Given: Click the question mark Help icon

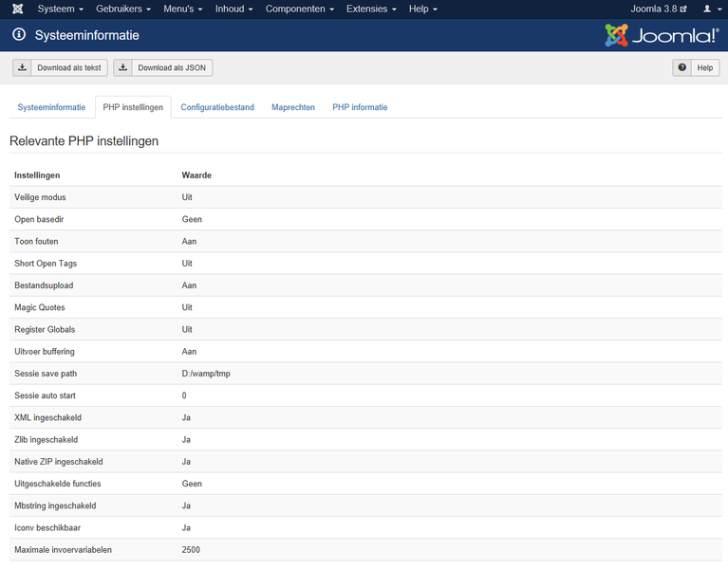Looking at the screenshot, I should click(682, 67).
